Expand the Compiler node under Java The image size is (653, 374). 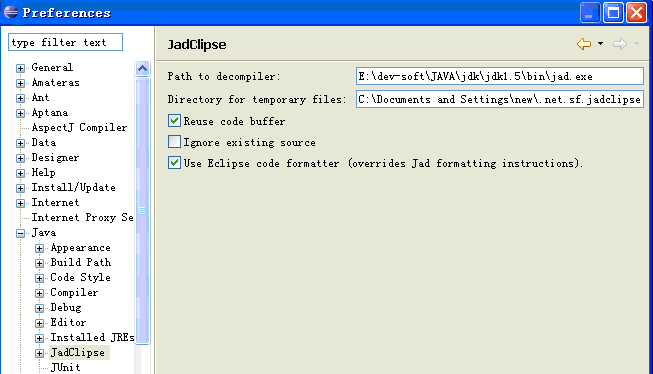pos(39,293)
